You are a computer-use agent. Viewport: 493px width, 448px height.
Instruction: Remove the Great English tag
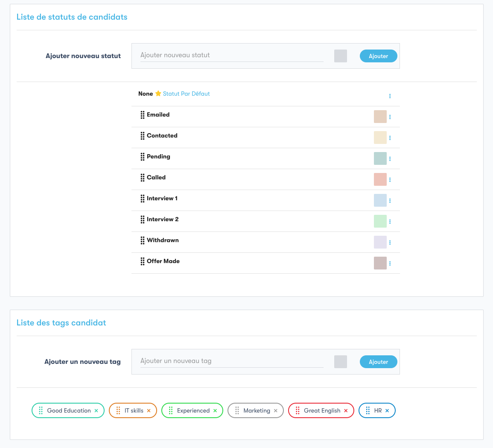[346, 411]
